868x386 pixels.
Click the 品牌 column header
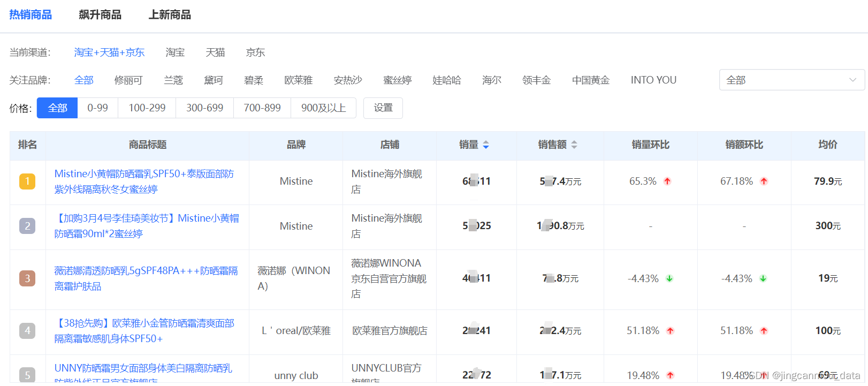point(296,145)
